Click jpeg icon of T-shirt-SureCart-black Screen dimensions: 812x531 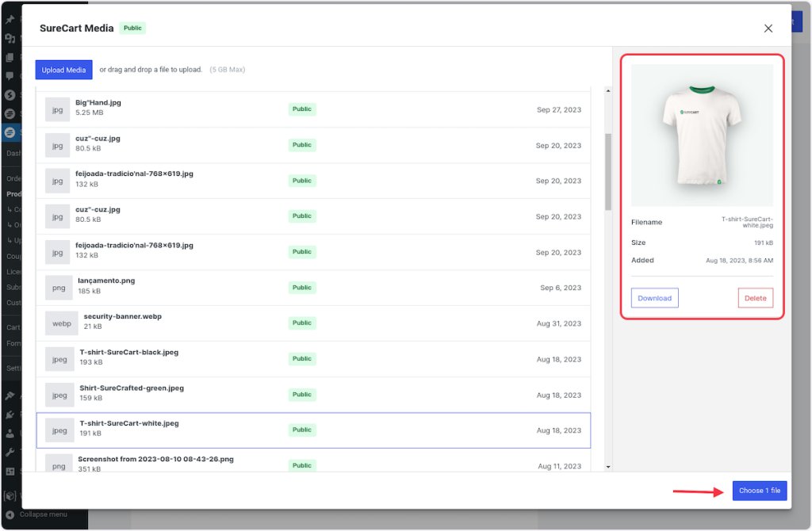coord(59,359)
